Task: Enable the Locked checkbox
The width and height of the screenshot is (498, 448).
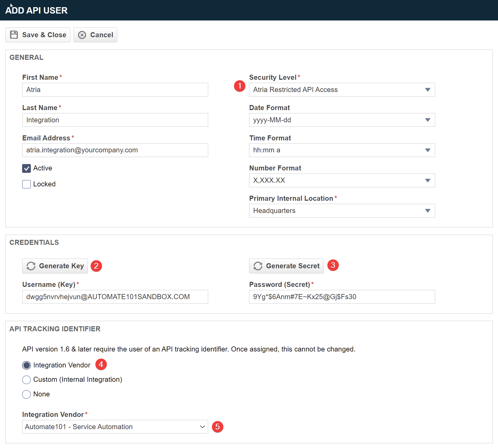Action: (26, 184)
